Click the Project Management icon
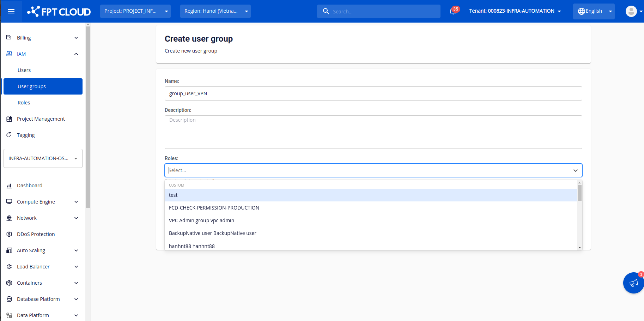 tap(9, 119)
